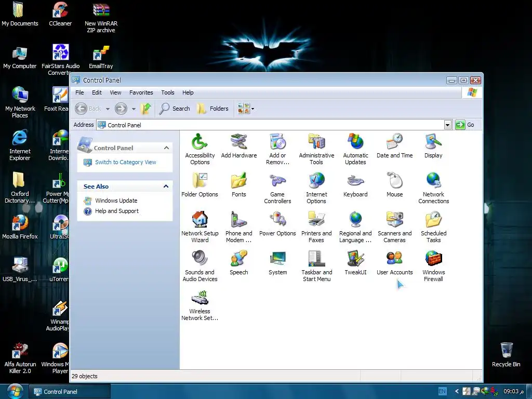This screenshot has height=399, width=532.
Task: Open Network Connections icon
Action: point(433,188)
